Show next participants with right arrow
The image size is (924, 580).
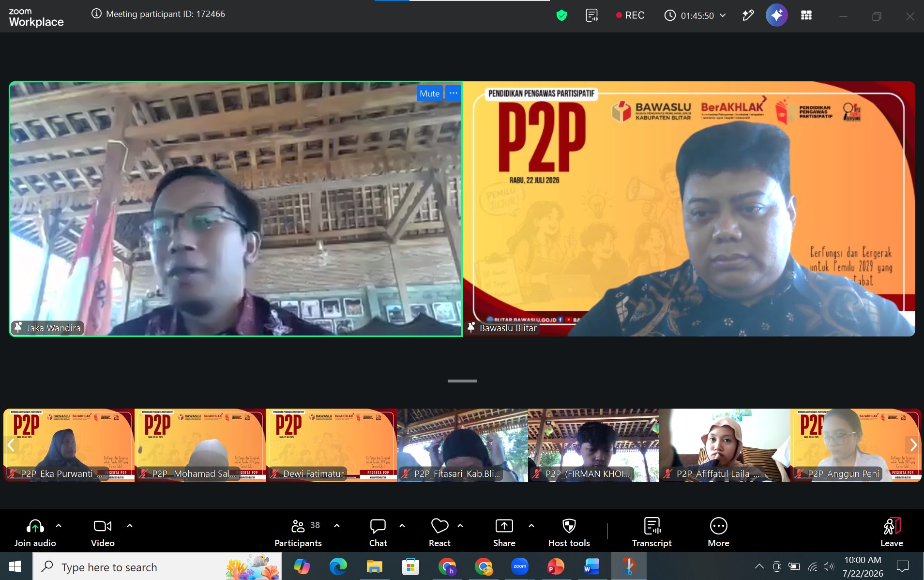tap(913, 444)
